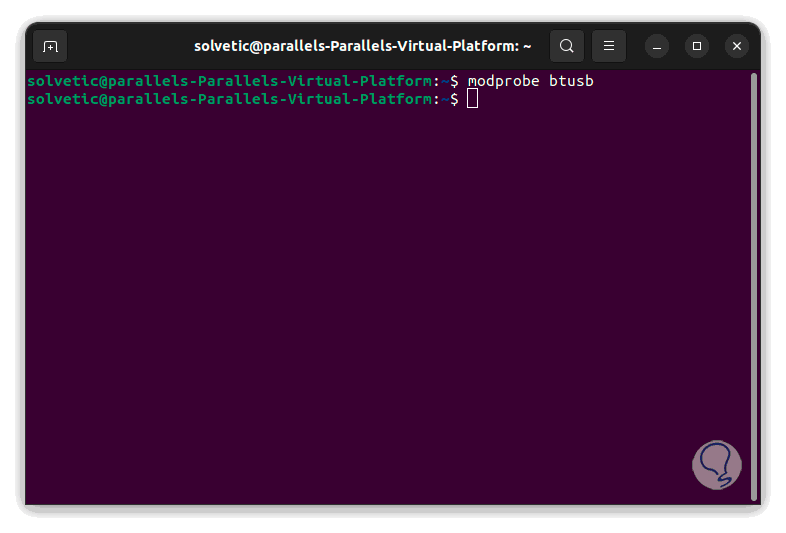The width and height of the screenshot is (786, 533).
Task: Click the block cursor at the prompt
Action: point(473,98)
